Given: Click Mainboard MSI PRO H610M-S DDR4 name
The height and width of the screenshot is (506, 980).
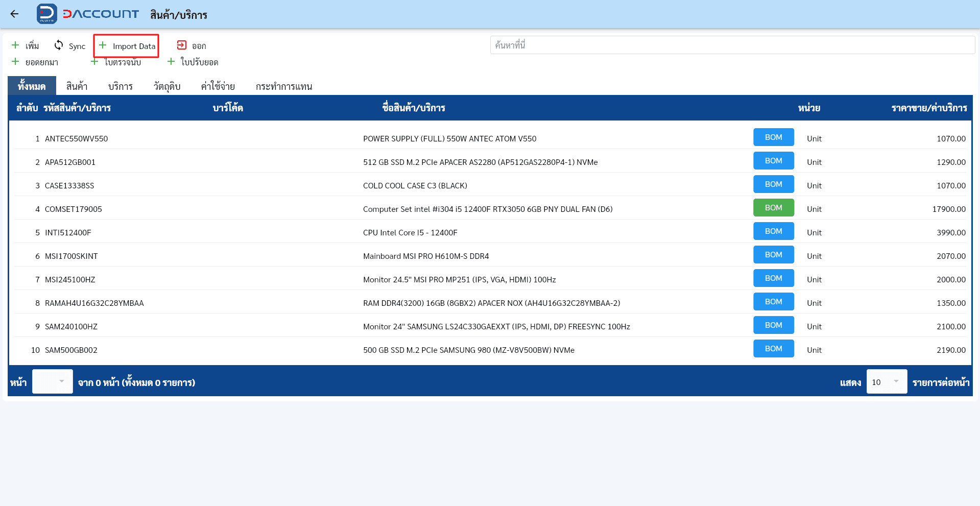Looking at the screenshot, I should click(x=426, y=256).
